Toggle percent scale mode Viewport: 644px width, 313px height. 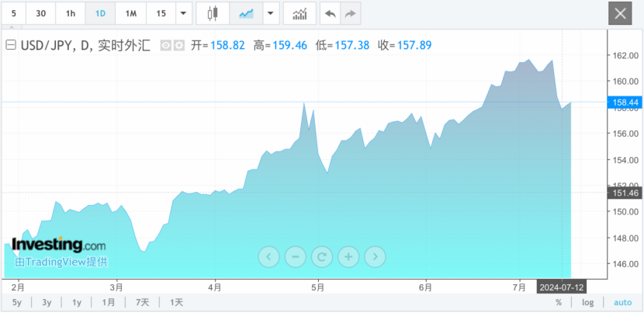[x=558, y=302]
